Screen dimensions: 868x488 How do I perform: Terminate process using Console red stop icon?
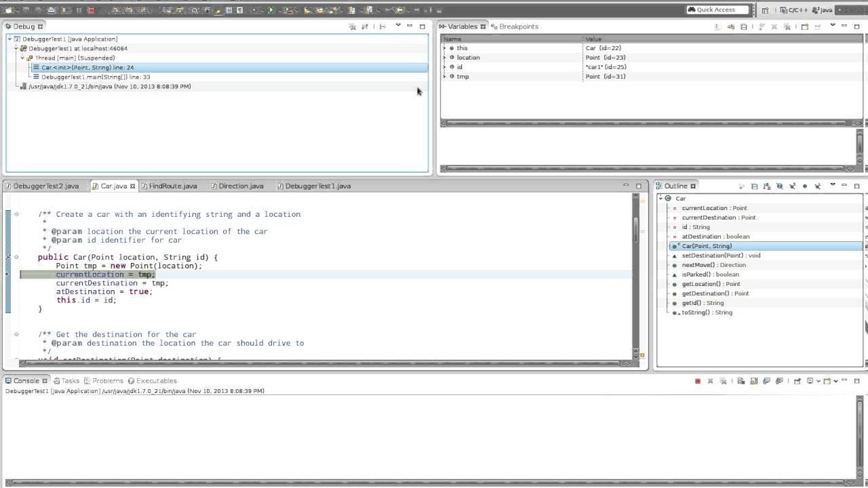point(698,381)
